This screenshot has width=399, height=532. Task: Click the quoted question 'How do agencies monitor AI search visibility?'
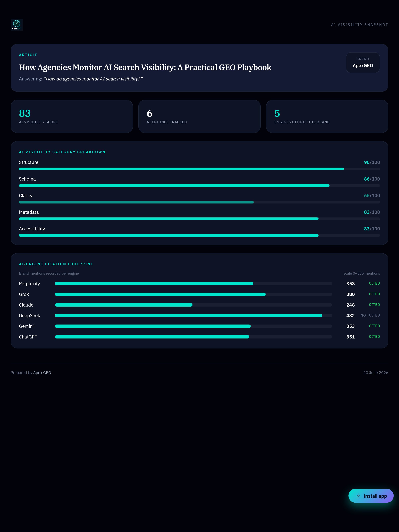point(93,79)
